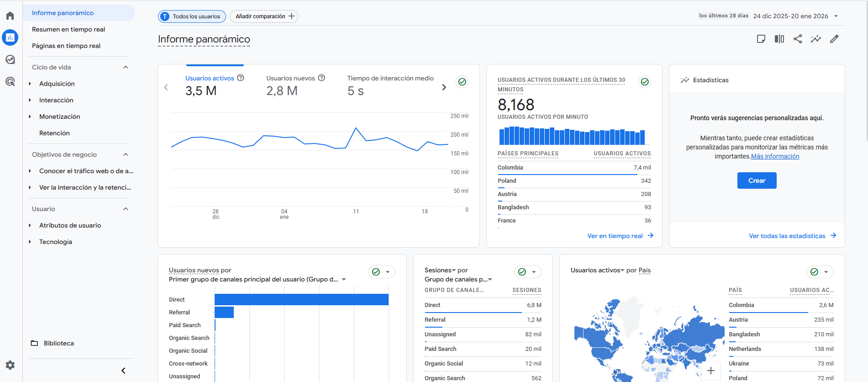Click the Direct bar in channel chart
Screen dimensions: 868x382
(301, 300)
